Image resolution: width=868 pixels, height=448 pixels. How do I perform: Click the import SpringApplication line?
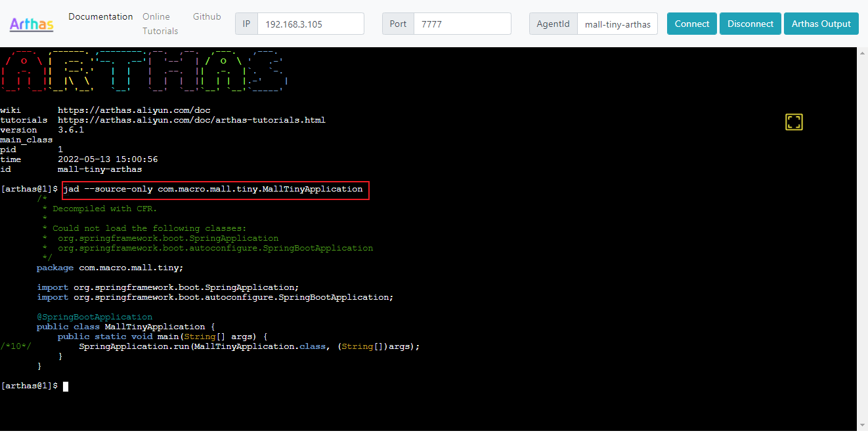pos(168,287)
